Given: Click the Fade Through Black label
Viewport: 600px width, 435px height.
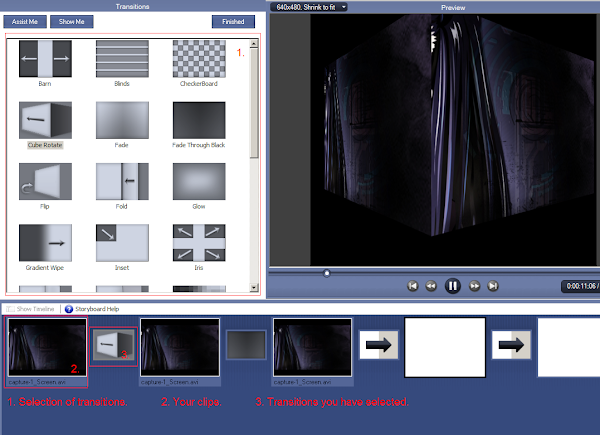Looking at the screenshot, I should tap(199, 145).
